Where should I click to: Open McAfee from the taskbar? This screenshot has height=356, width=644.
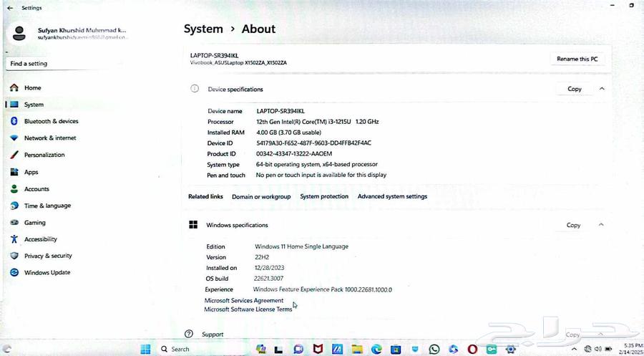tap(318, 349)
